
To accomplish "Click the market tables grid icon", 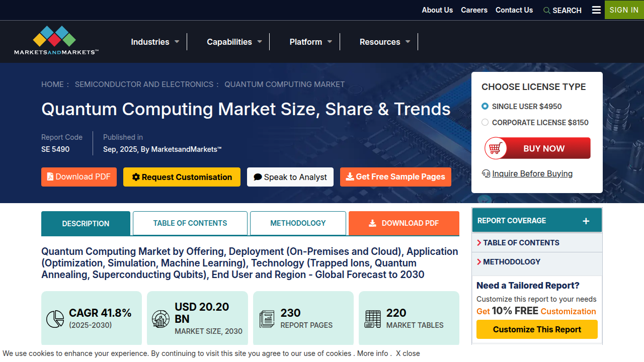I will coord(373,319).
